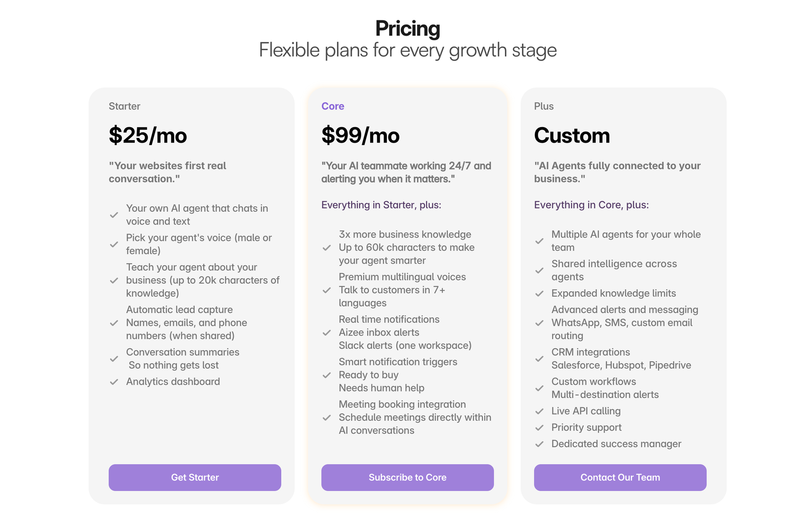
Task: Click checkmark beside Expanded knowledge limits
Action: (x=539, y=294)
